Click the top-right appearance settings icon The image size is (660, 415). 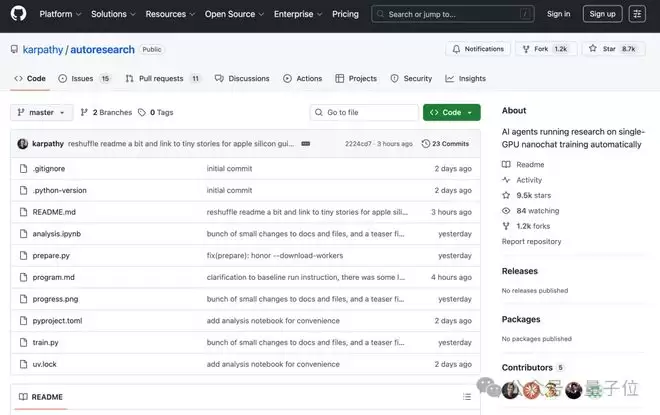point(637,14)
